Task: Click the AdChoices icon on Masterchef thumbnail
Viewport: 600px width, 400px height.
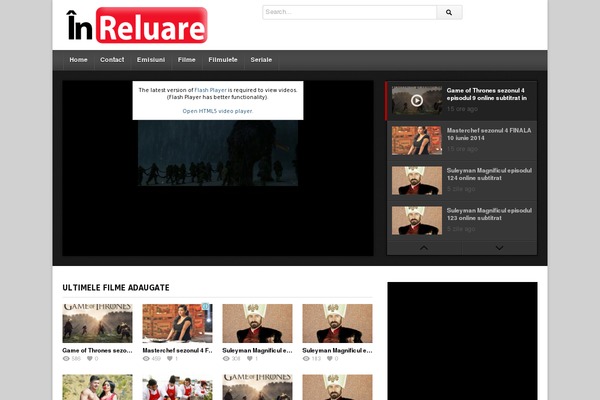Action: coord(206,307)
